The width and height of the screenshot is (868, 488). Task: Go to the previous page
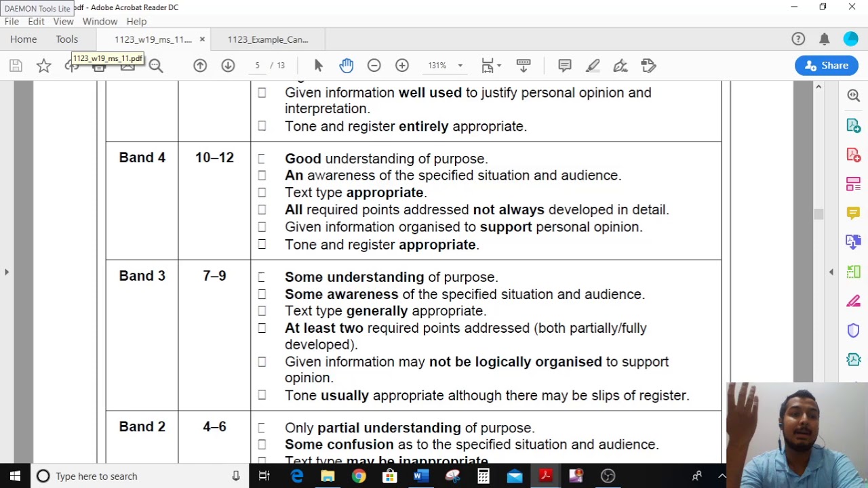(x=200, y=66)
